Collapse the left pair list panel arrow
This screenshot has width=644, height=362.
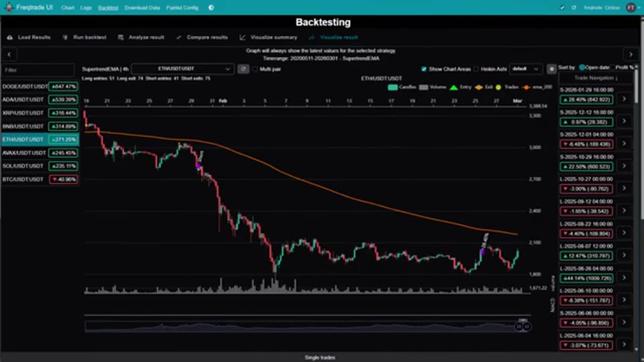click(9, 54)
